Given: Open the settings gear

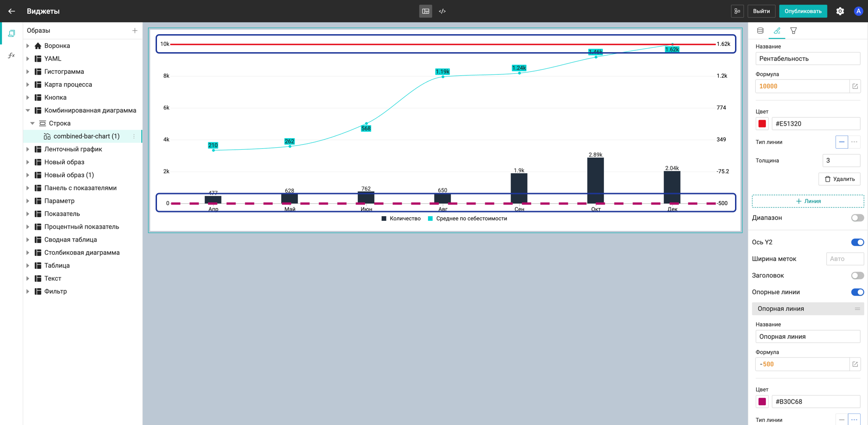Looking at the screenshot, I should [840, 11].
